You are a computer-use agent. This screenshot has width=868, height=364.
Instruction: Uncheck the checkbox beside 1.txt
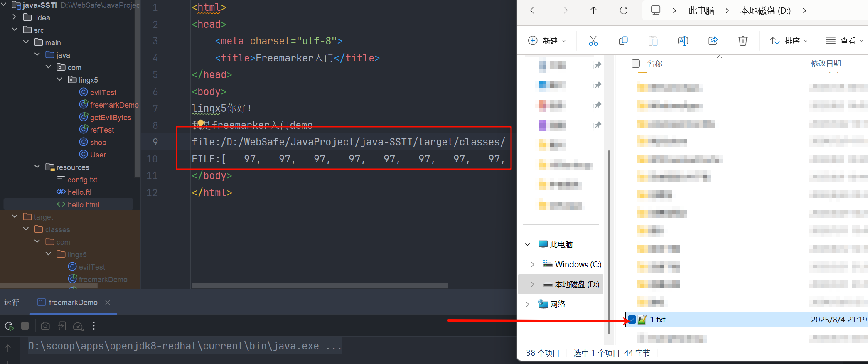click(x=632, y=320)
